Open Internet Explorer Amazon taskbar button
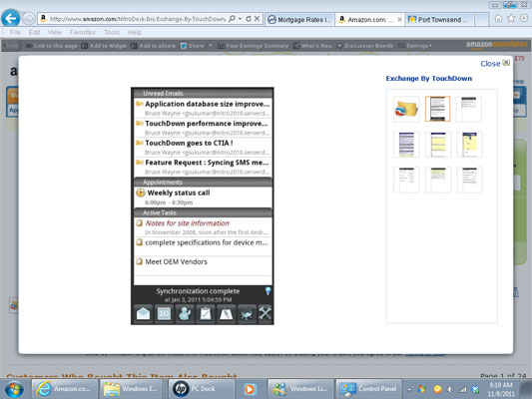The height and width of the screenshot is (399, 532). (64, 389)
